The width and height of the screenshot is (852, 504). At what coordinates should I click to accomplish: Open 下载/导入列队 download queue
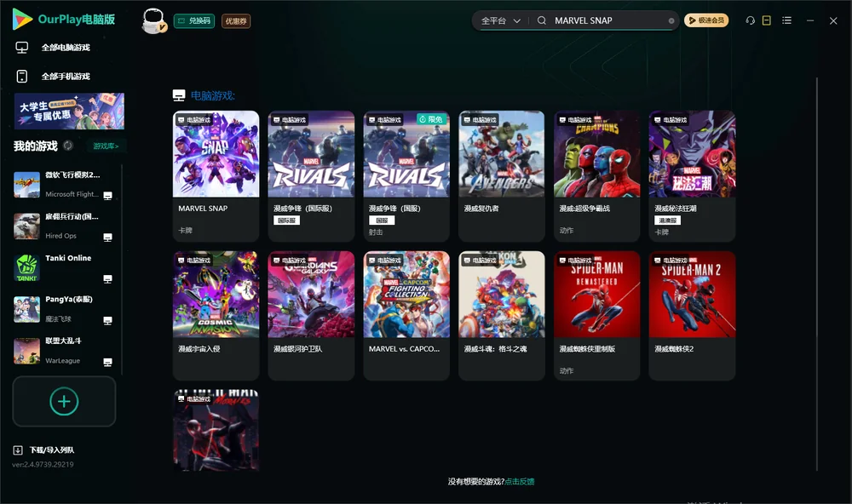coord(43,450)
